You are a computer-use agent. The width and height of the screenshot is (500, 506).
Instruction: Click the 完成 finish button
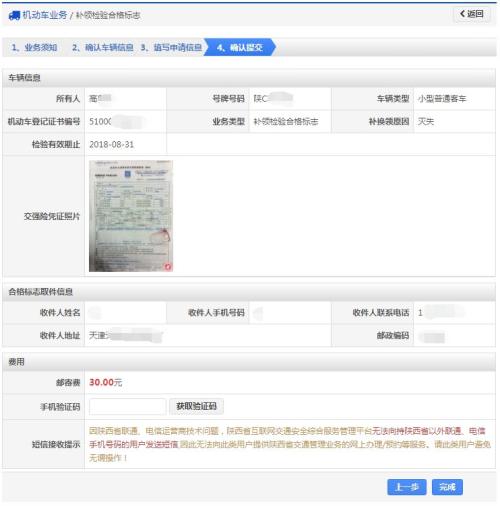pos(447,487)
